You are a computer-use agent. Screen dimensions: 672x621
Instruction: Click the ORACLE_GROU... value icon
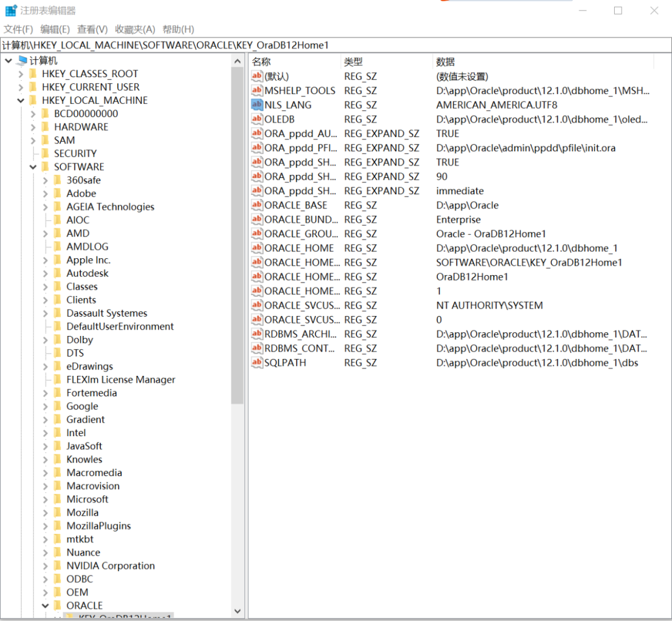(x=257, y=233)
